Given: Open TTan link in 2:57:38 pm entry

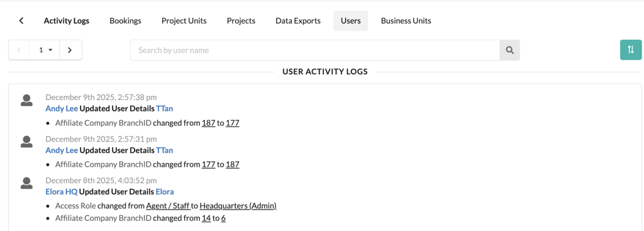Looking at the screenshot, I should [165, 108].
